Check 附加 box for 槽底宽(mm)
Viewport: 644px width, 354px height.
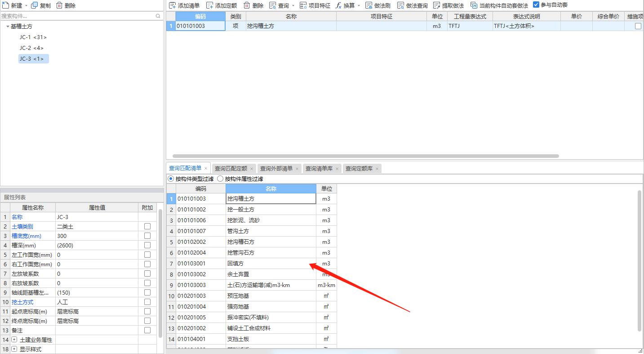(147, 236)
